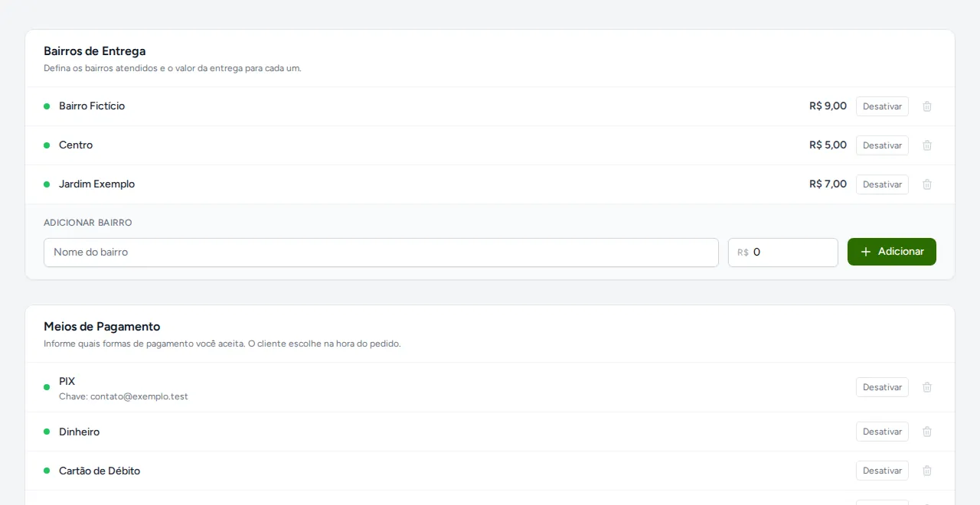The height and width of the screenshot is (505, 980).
Task: Click the R$ delivery fee input
Action: coord(783,252)
